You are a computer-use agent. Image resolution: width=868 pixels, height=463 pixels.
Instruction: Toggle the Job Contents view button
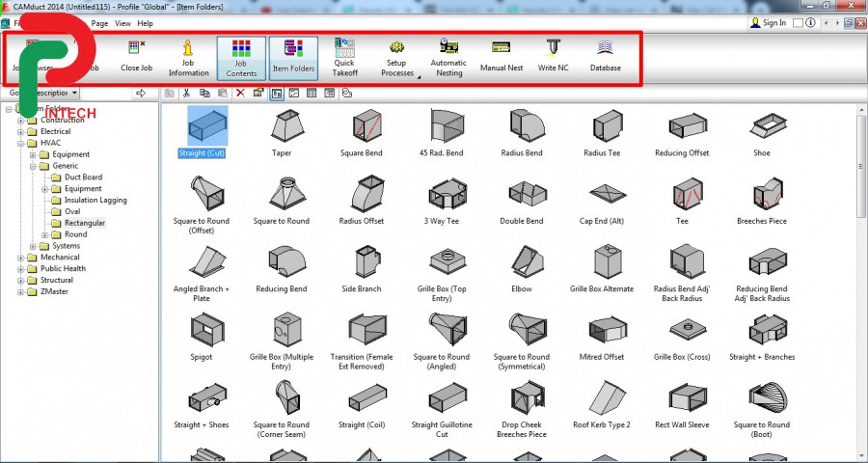tap(241, 58)
